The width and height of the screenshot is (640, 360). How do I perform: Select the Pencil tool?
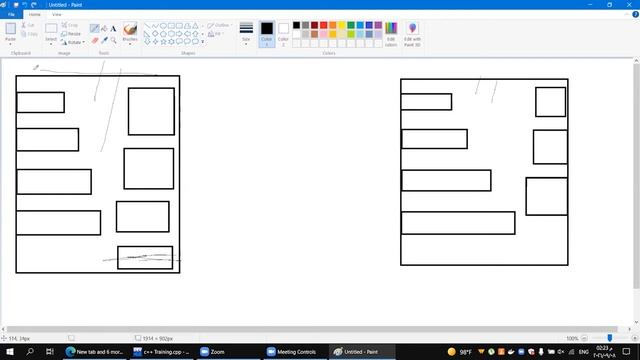(x=94, y=28)
